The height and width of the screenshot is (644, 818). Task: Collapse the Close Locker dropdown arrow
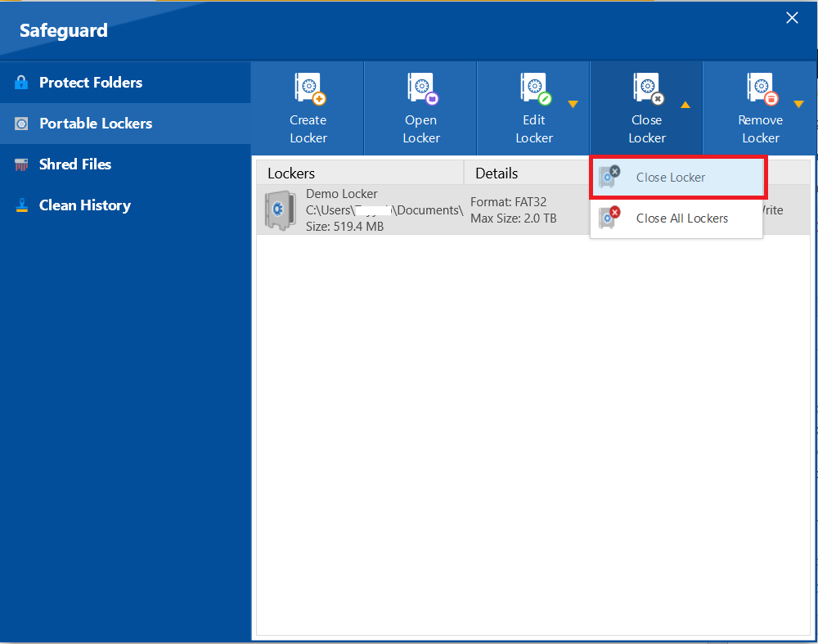tap(685, 105)
